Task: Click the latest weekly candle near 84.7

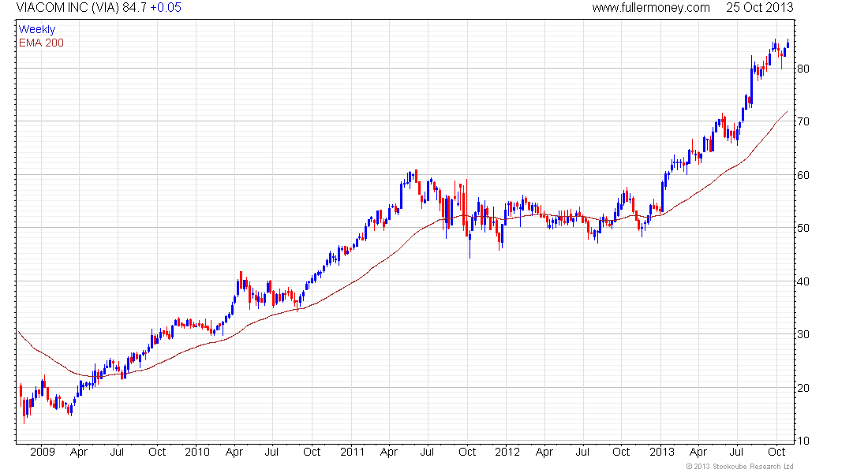Action: [x=788, y=45]
